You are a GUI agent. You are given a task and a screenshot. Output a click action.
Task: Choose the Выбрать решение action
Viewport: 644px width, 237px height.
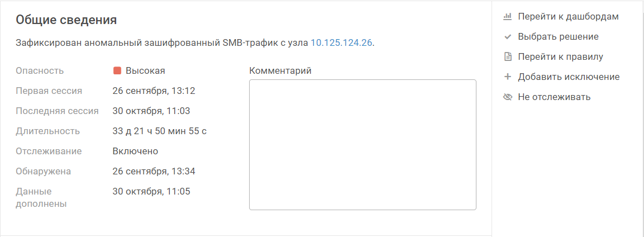click(x=558, y=37)
